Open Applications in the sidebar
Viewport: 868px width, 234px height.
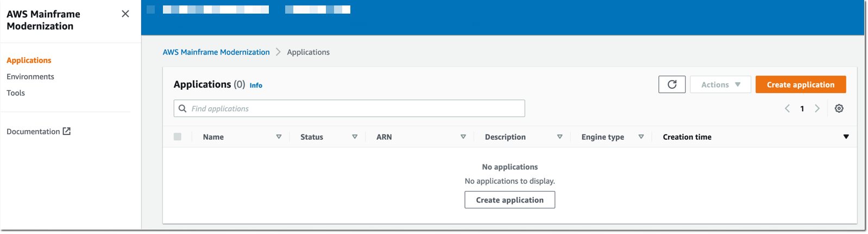tap(29, 60)
